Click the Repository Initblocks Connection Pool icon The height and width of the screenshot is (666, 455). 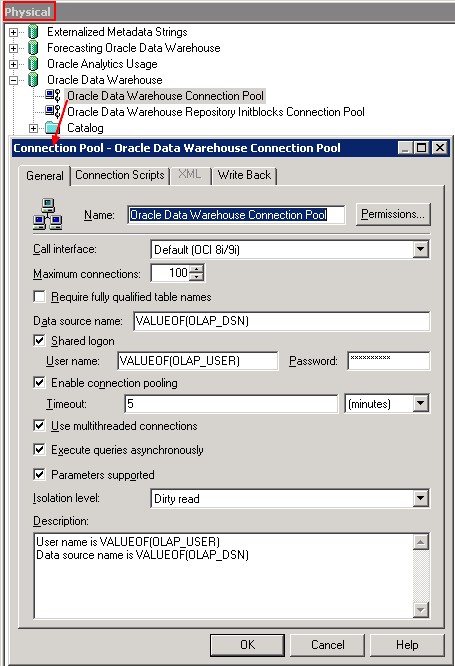coord(53,112)
